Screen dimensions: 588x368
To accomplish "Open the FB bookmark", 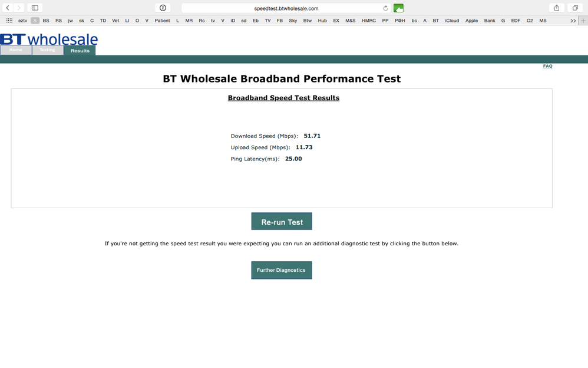I will tap(280, 21).
